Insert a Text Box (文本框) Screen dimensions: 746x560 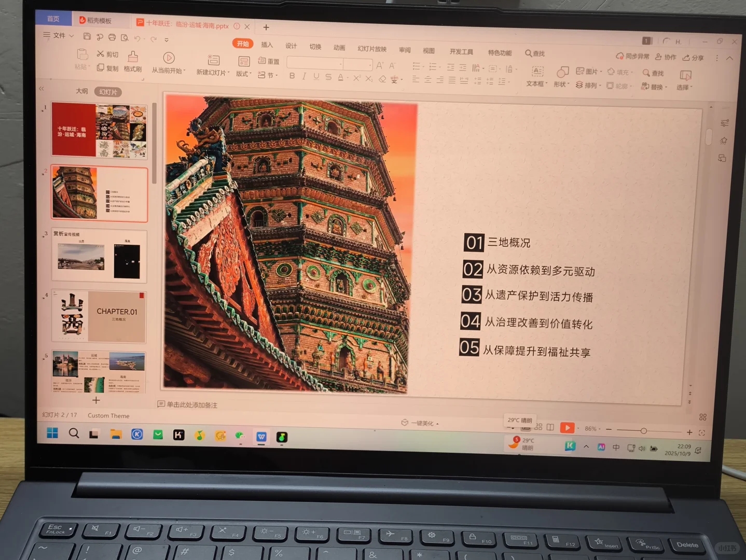(537, 77)
